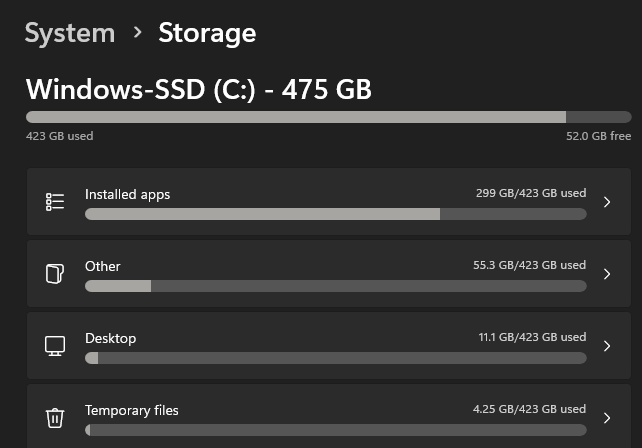Click the 52.0 GB free text
Image resolution: width=642 pixels, height=448 pixels.
pyautogui.click(x=598, y=136)
